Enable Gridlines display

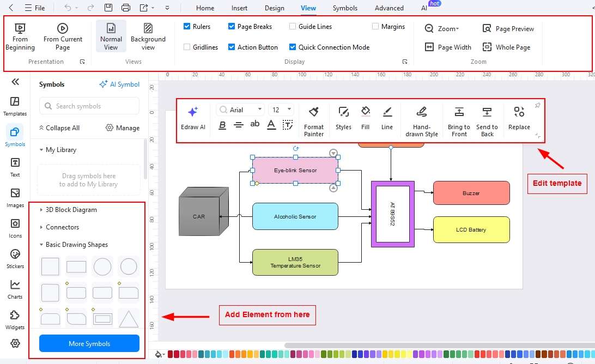186,47
